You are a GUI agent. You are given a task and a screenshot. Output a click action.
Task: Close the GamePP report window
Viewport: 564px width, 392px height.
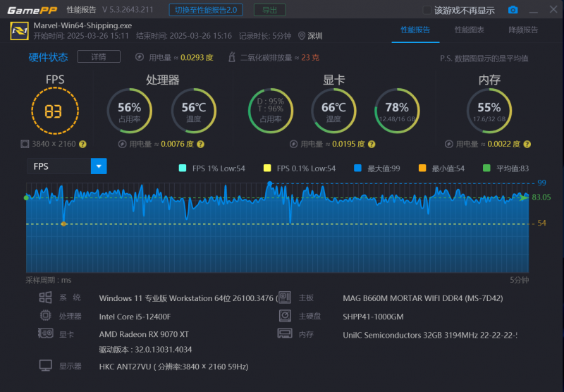[x=553, y=9]
